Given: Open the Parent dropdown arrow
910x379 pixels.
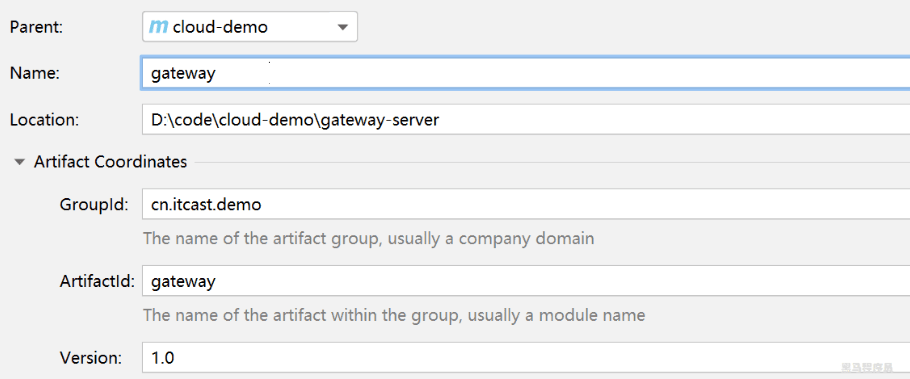Looking at the screenshot, I should point(342,27).
